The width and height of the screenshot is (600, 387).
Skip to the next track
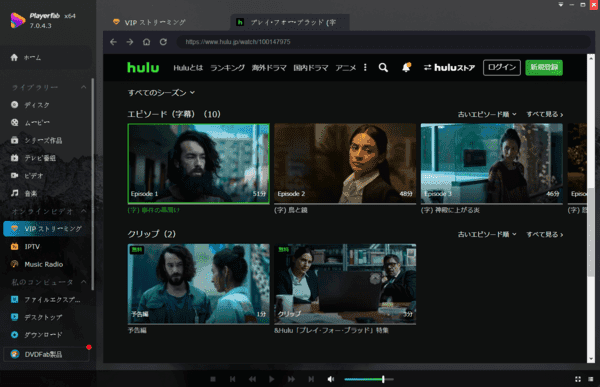[311, 379]
